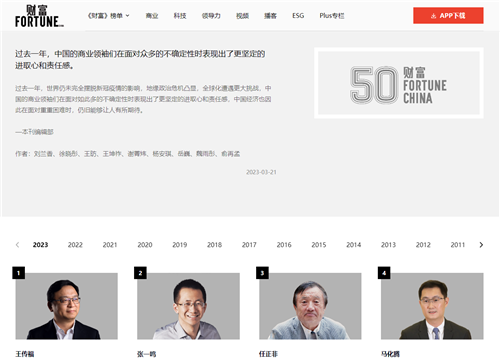Click the Fortune China 50 banner image
The height and width of the screenshot is (363, 500).
pyautogui.click(x=399, y=83)
